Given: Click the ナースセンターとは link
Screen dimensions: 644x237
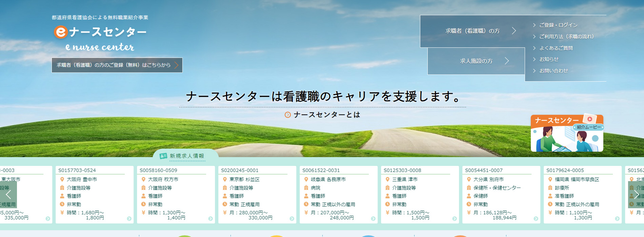Looking at the screenshot, I should [x=327, y=115].
